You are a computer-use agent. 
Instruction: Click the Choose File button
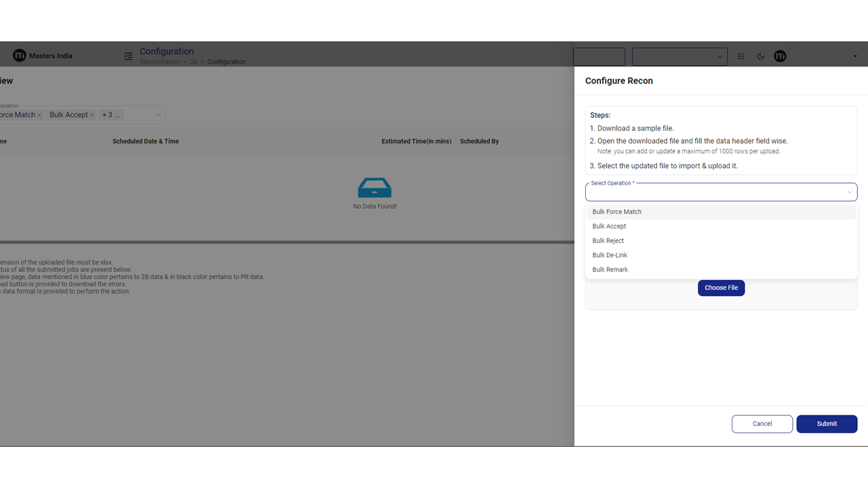pyautogui.click(x=721, y=288)
